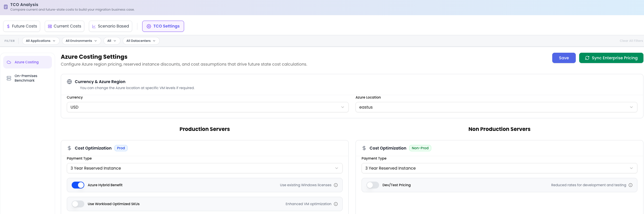The image size is (644, 214).
Task: Click the Azure Location field label
Action: pyautogui.click(x=368, y=97)
